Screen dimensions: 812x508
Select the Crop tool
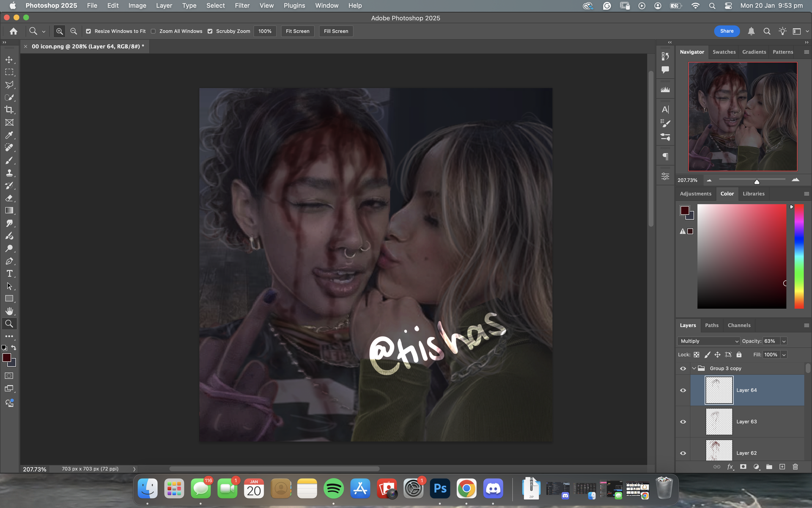pyautogui.click(x=9, y=110)
